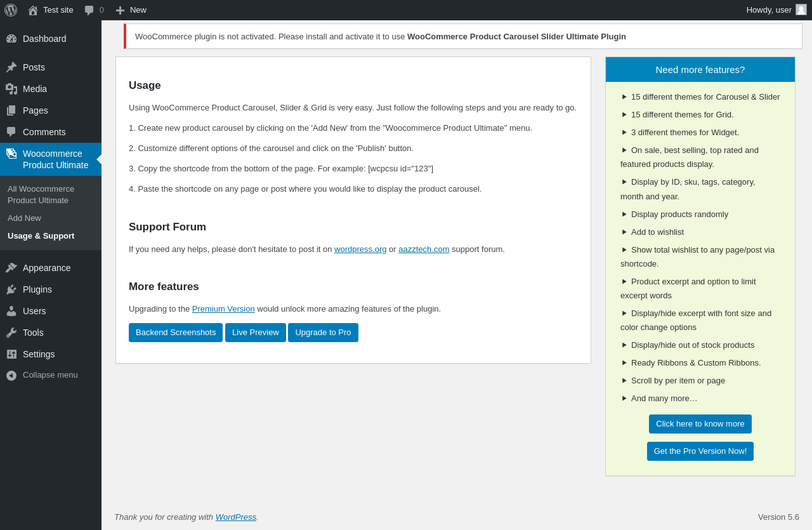
Task: Click the 'Version 5.6' footer text
Action: tap(778, 517)
